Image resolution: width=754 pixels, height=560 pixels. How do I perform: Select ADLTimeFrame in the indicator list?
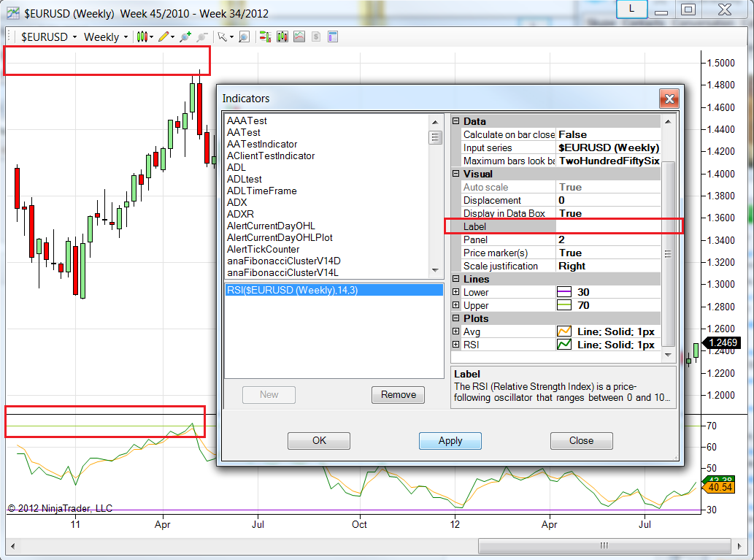(x=261, y=191)
